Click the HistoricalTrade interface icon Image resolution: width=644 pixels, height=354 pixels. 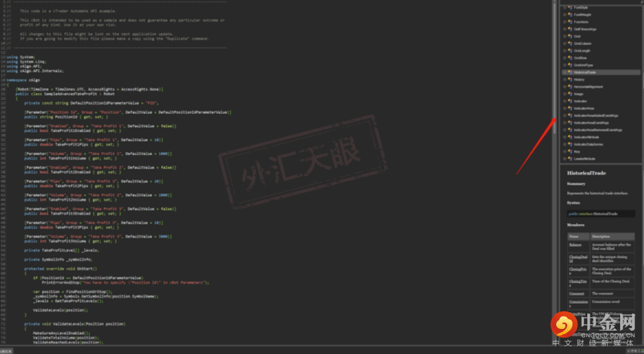[x=569, y=72]
